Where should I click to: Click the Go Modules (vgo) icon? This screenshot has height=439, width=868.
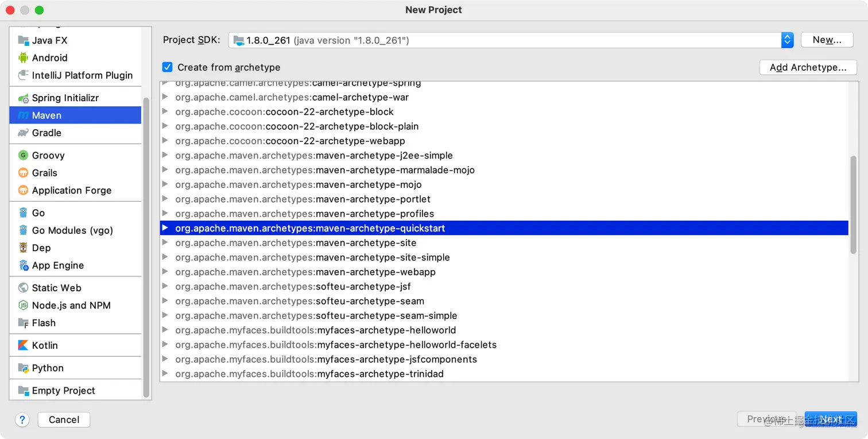[23, 230]
